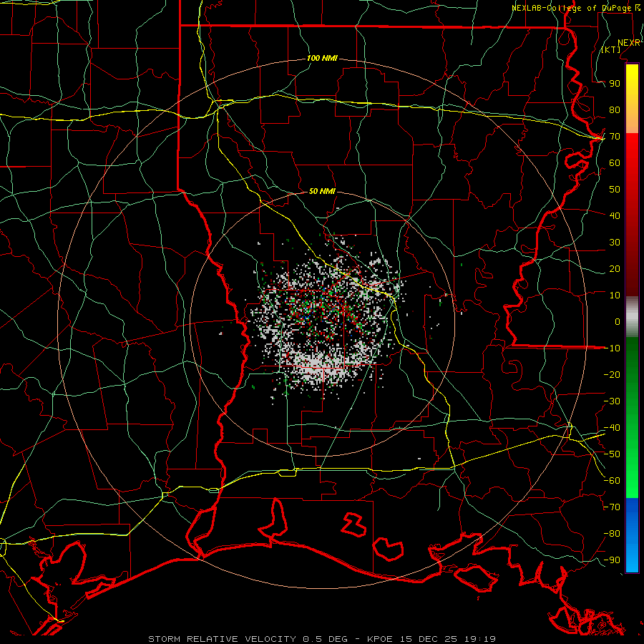Click the "50 NMI" range ring label
Screen dimensions: 644x644
tap(322, 191)
